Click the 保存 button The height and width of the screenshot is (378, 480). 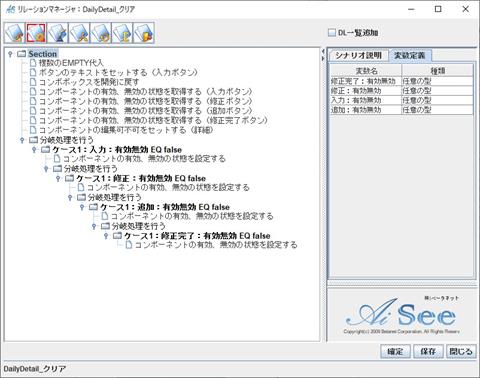tap(428, 351)
